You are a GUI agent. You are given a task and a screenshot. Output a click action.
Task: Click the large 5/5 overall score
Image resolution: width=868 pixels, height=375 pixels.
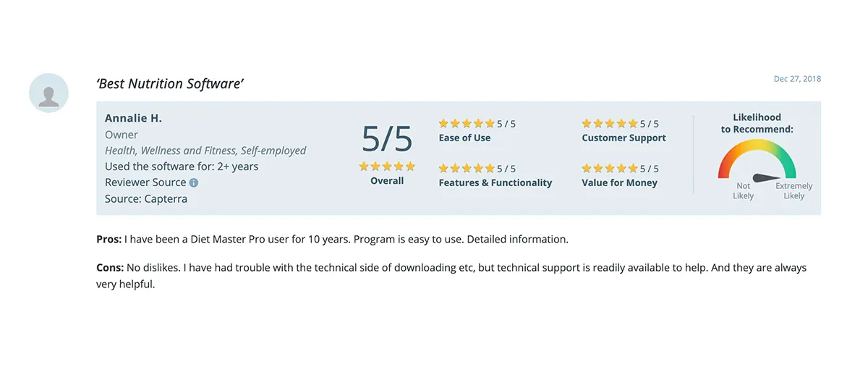(x=387, y=138)
